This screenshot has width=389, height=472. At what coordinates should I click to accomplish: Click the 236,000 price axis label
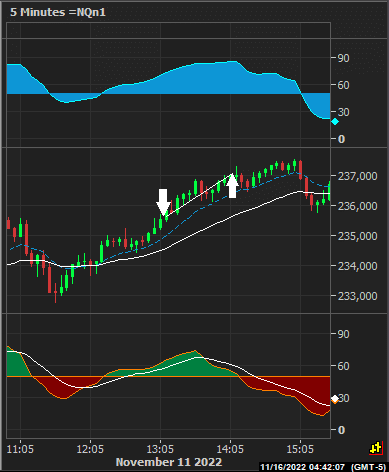coord(358,206)
